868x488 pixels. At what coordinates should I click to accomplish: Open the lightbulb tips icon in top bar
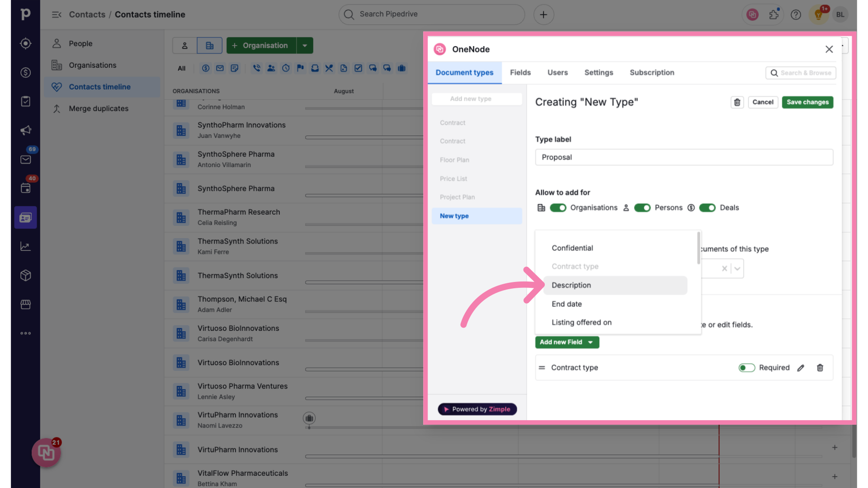click(818, 14)
